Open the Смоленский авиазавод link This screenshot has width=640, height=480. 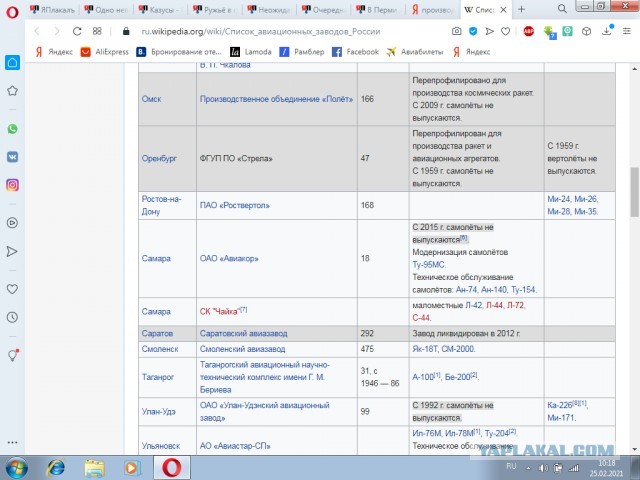click(x=242, y=349)
